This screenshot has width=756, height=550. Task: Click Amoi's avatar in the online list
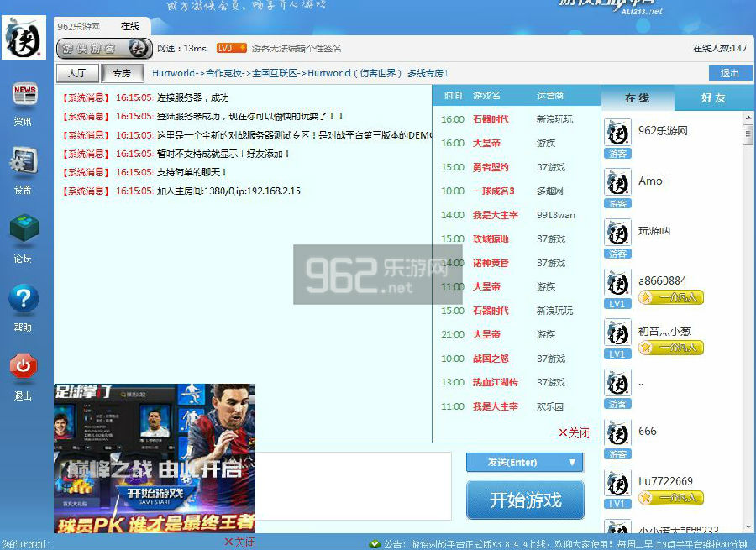(x=618, y=183)
